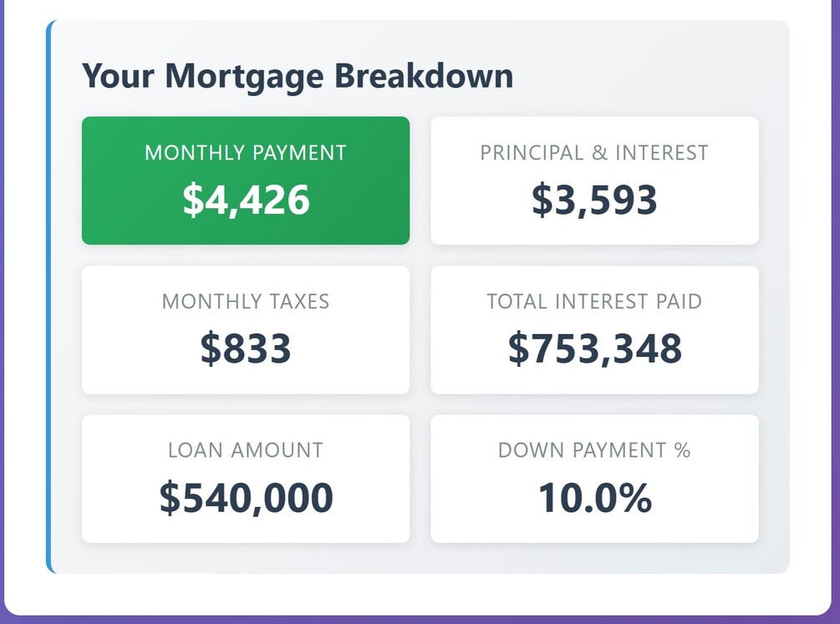This screenshot has width=840, height=624.
Task: Select the DOWN PAYMENT % label
Action: tap(594, 450)
